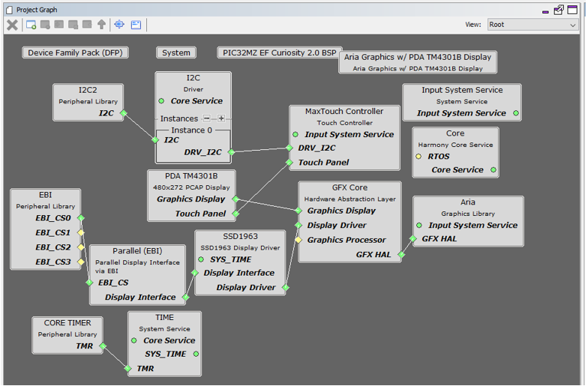
Task: Click GFX Core Graphics Display diamond port
Action: 298,211
